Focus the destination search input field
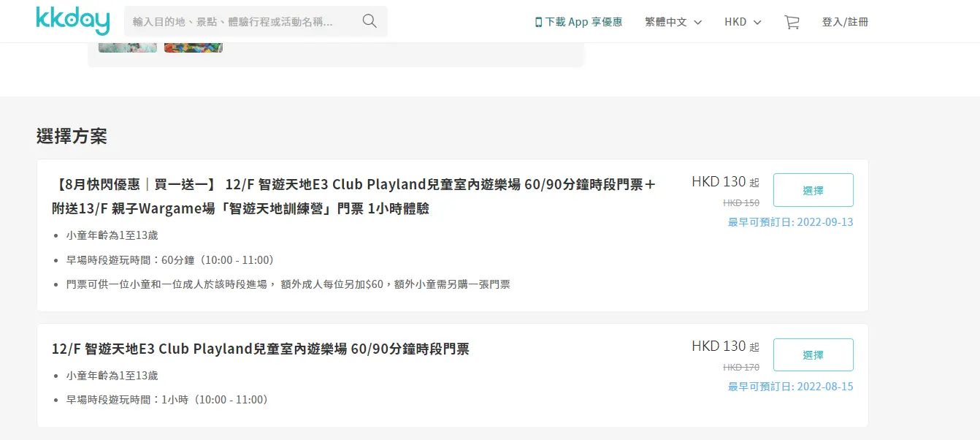The image size is (980, 440). 241,22
